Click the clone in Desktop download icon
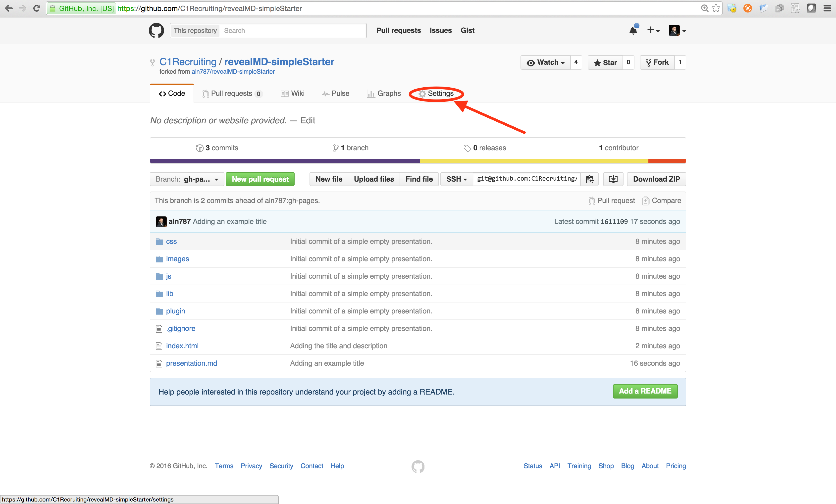 pyautogui.click(x=613, y=179)
